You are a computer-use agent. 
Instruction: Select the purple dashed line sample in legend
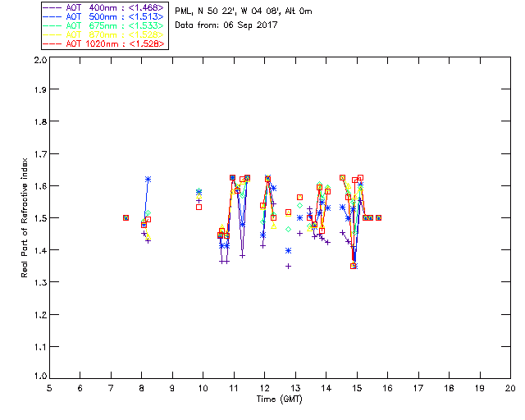coord(52,7)
